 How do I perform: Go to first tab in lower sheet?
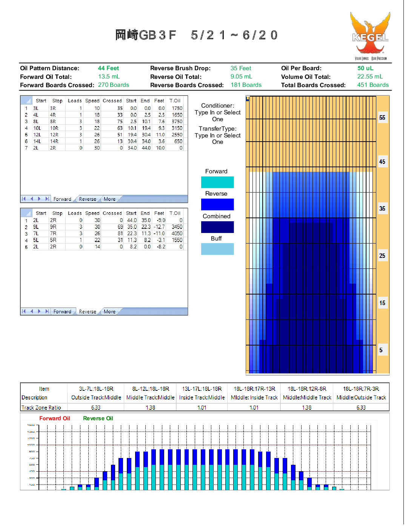click(x=24, y=311)
